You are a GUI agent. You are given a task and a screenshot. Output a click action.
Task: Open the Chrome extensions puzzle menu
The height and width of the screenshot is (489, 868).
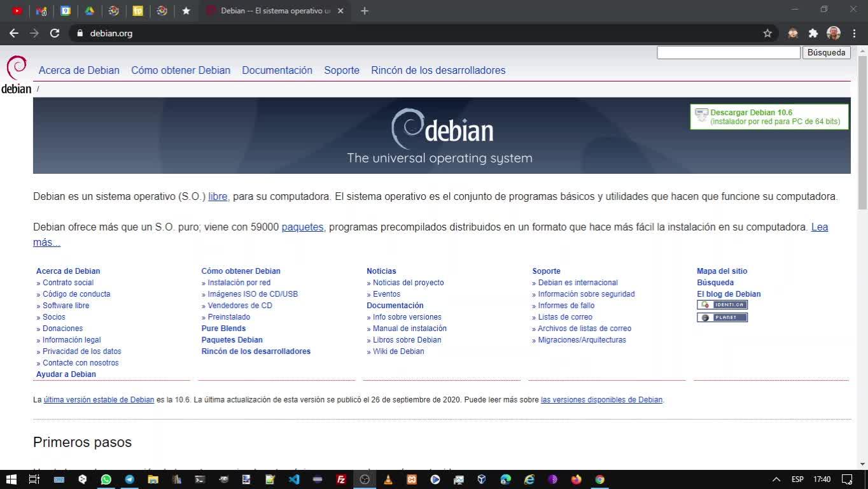pyautogui.click(x=813, y=33)
